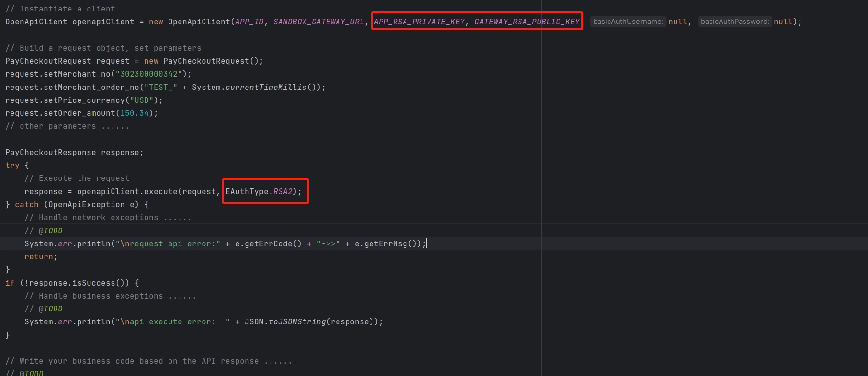Click e.getErrCode() call
Screen dimensions: 868x376
pos(269,243)
